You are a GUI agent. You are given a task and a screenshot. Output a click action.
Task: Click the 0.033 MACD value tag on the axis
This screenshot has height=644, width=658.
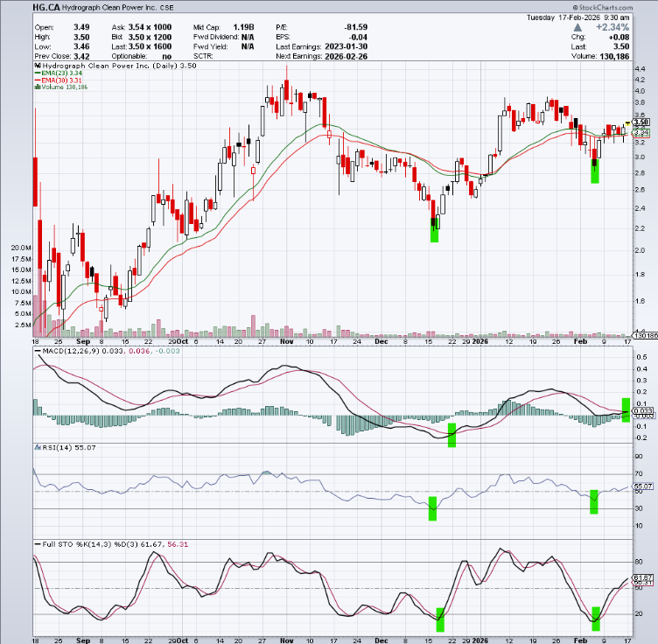[643, 411]
